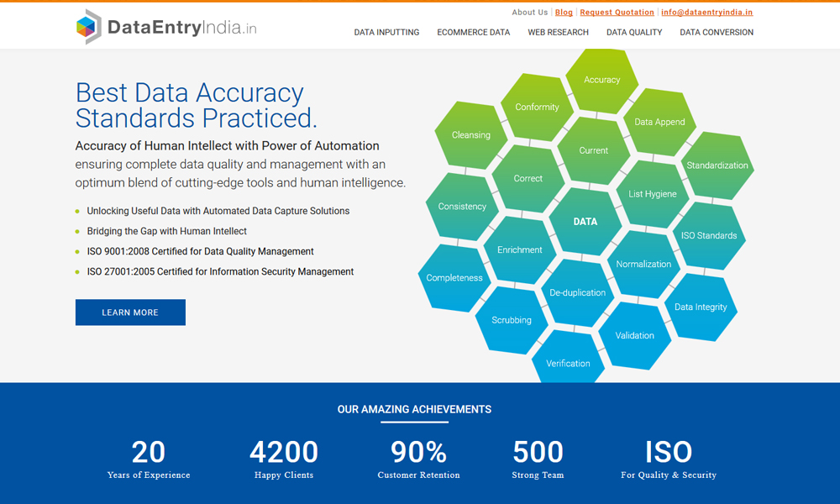The width and height of the screenshot is (840, 504).
Task: Select the ISO Standards hexagon
Action: coord(708,236)
